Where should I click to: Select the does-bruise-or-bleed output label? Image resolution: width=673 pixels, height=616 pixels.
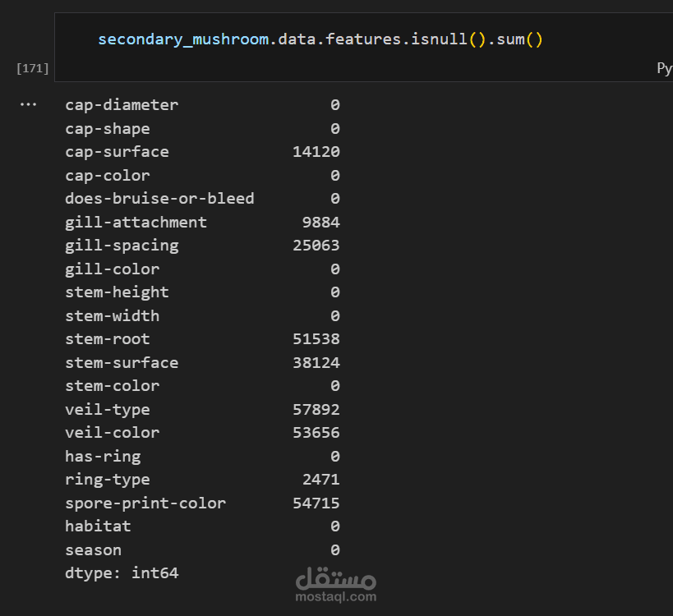(159, 199)
